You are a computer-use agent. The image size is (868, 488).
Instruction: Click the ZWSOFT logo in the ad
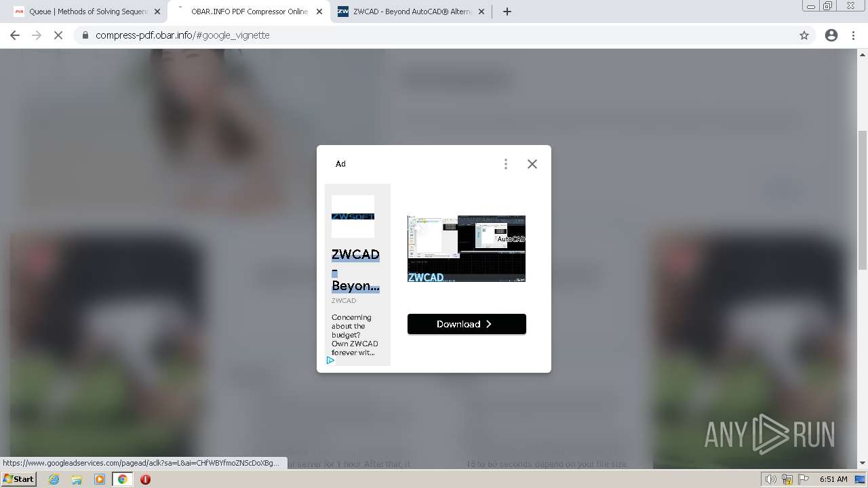pos(353,216)
